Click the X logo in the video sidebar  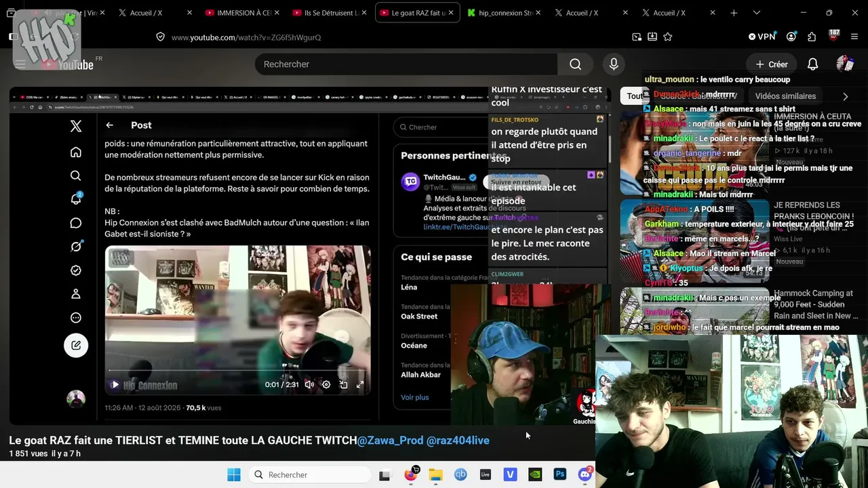click(76, 125)
